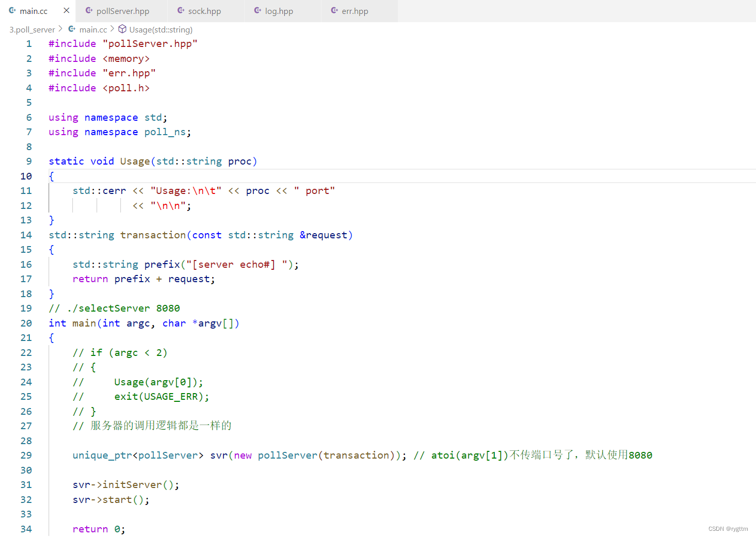Click "Usage:\n\t" string literal on line 11
This screenshot has width=756, height=537.
pyautogui.click(x=186, y=191)
